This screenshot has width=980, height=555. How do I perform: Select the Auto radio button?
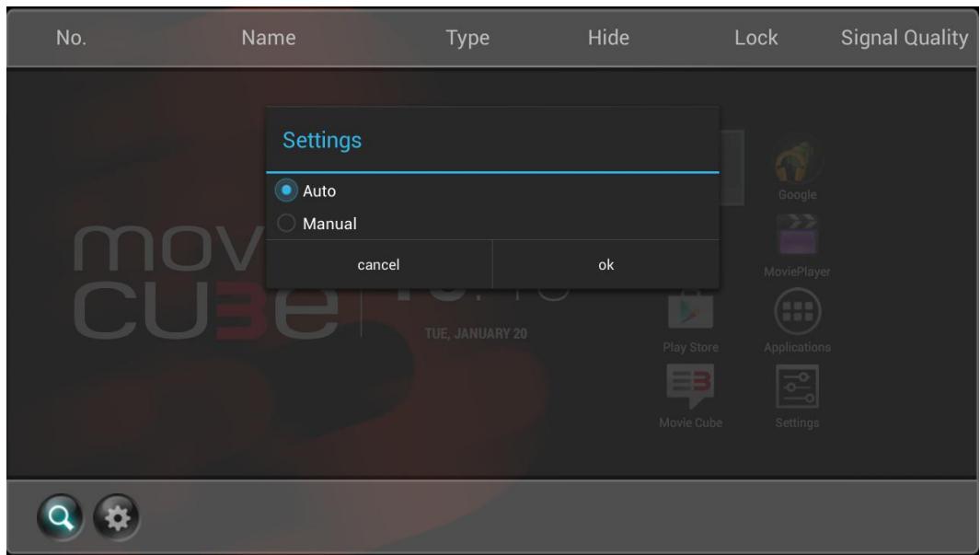[286, 191]
